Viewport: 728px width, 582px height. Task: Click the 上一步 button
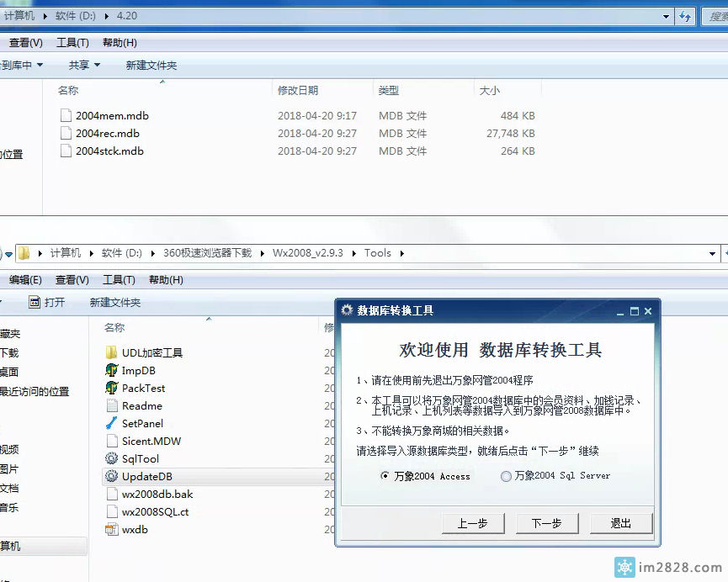[472, 523]
